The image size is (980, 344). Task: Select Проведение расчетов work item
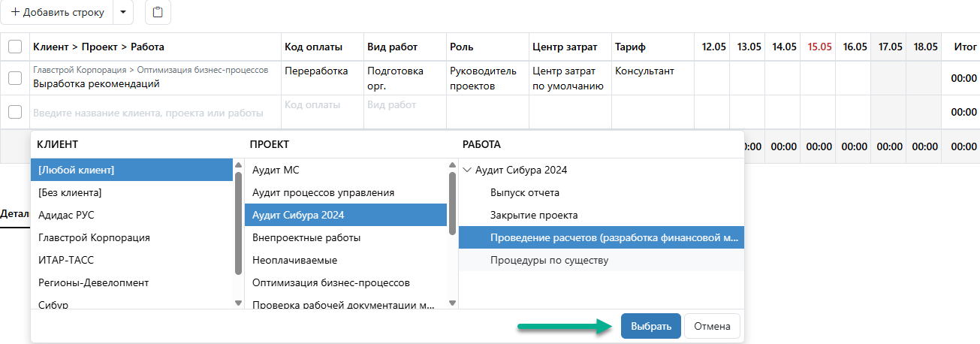click(x=602, y=237)
